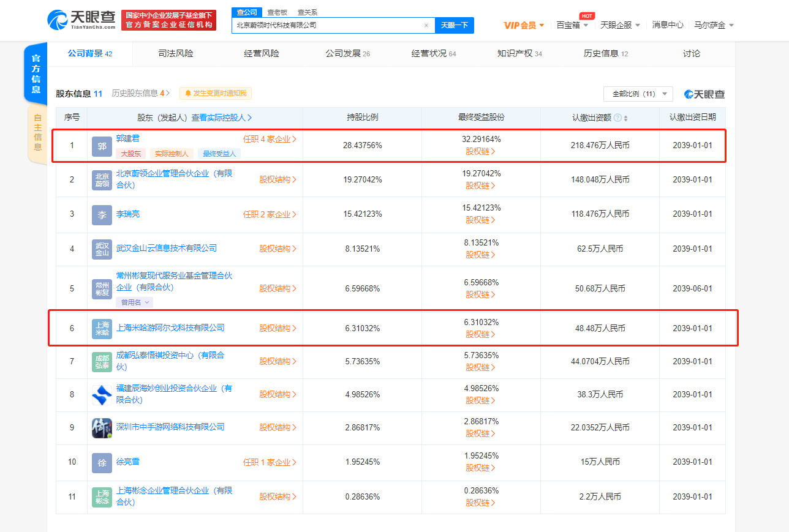The width and height of the screenshot is (789, 532).
Task: Click the 北京蔚领 shareholder avatar icon
Action: tap(102, 180)
